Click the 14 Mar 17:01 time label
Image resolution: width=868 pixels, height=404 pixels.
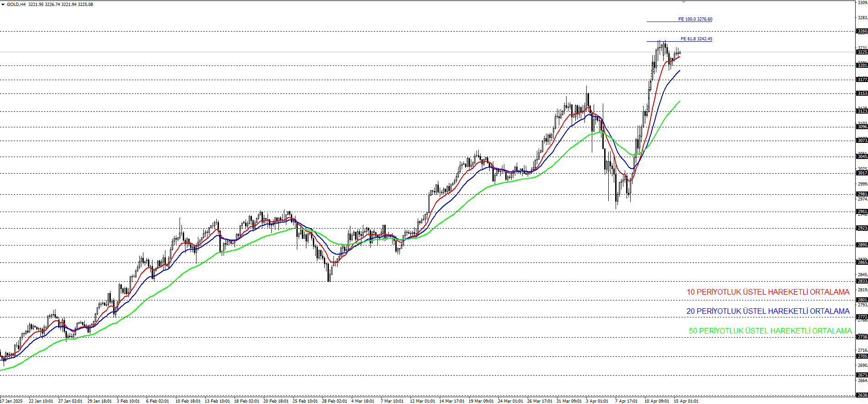(452, 401)
